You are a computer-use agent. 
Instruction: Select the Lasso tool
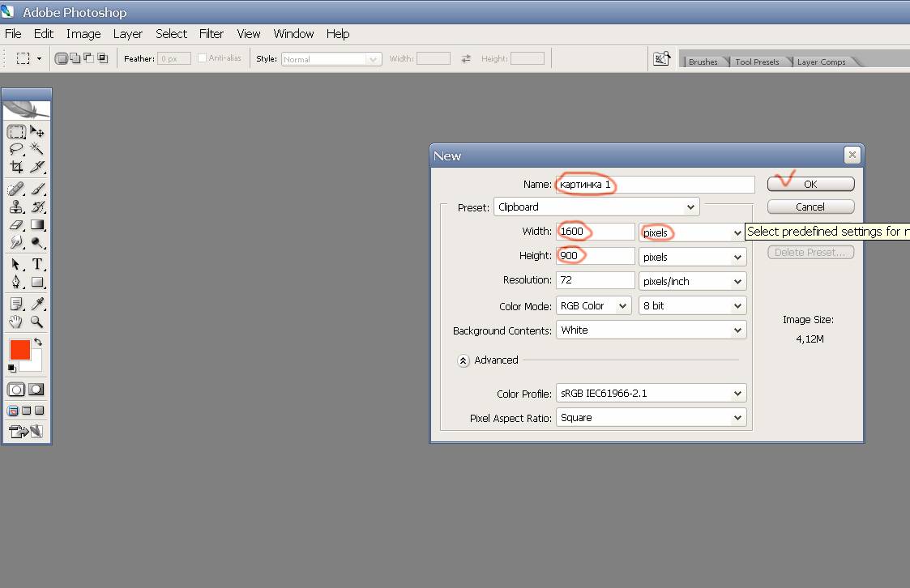17,149
